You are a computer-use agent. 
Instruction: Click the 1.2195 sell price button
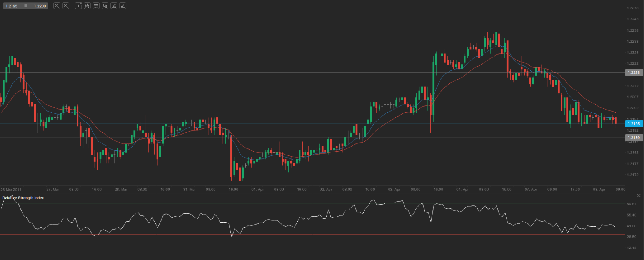tap(12, 6)
